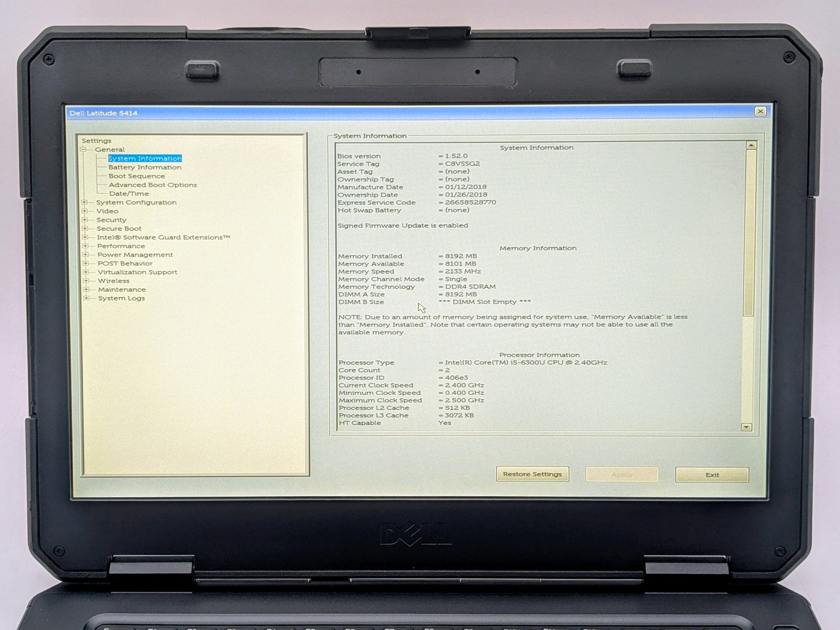Open Date/Time settings
The width and height of the screenshot is (840, 630).
129,194
